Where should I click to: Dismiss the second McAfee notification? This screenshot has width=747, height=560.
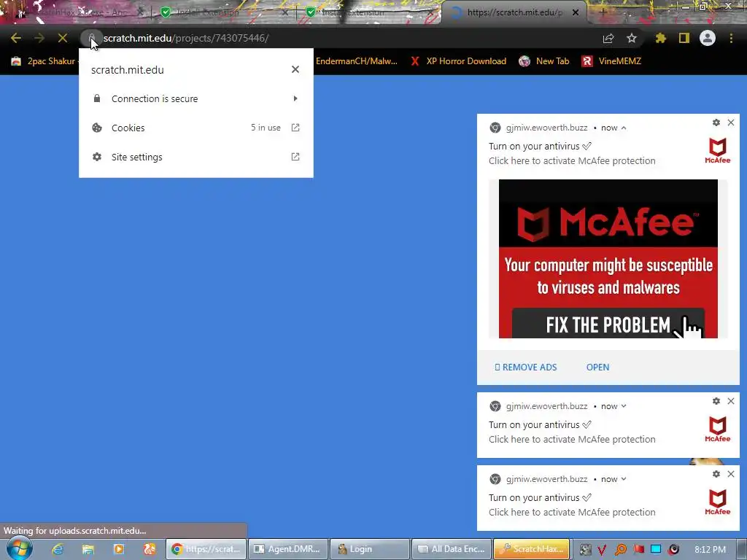pos(731,401)
